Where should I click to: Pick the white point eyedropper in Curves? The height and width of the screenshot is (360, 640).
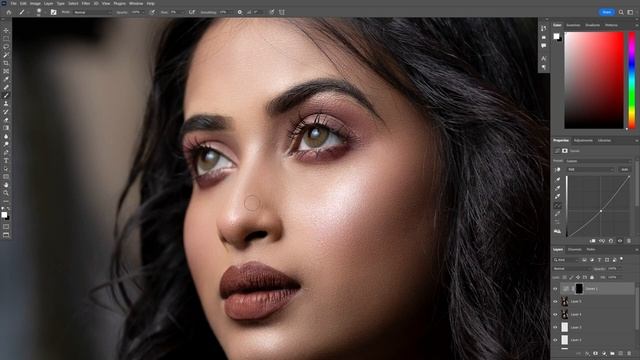[x=558, y=196]
